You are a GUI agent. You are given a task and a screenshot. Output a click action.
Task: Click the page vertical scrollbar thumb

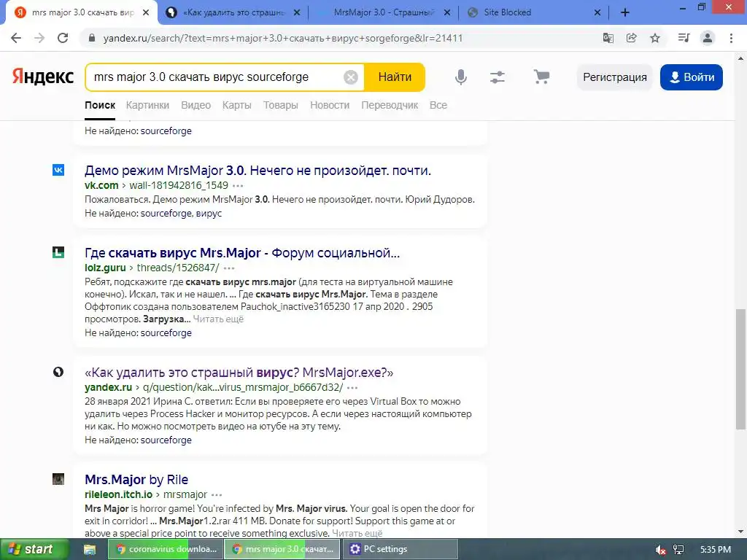[740, 369]
